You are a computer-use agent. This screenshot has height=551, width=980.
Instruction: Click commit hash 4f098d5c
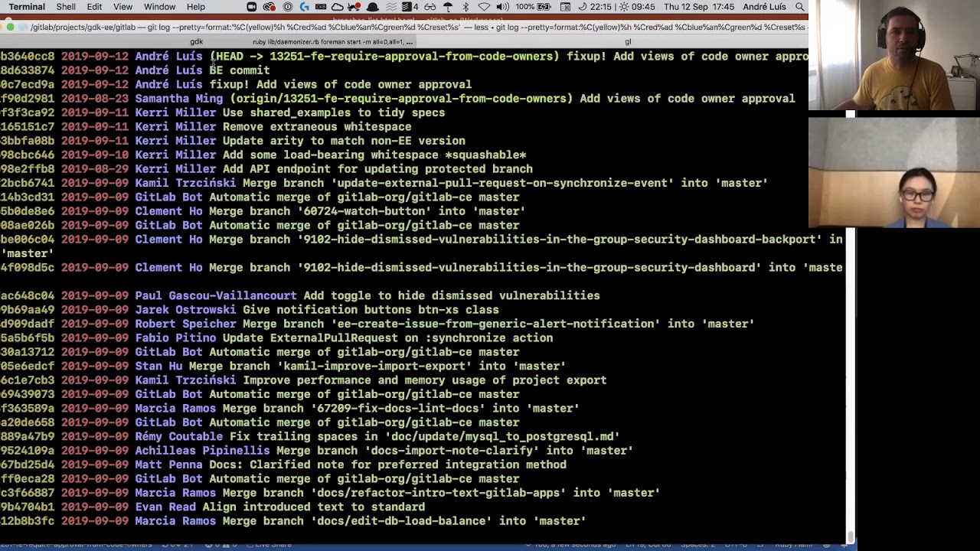pyautogui.click(x=28, y=268)
